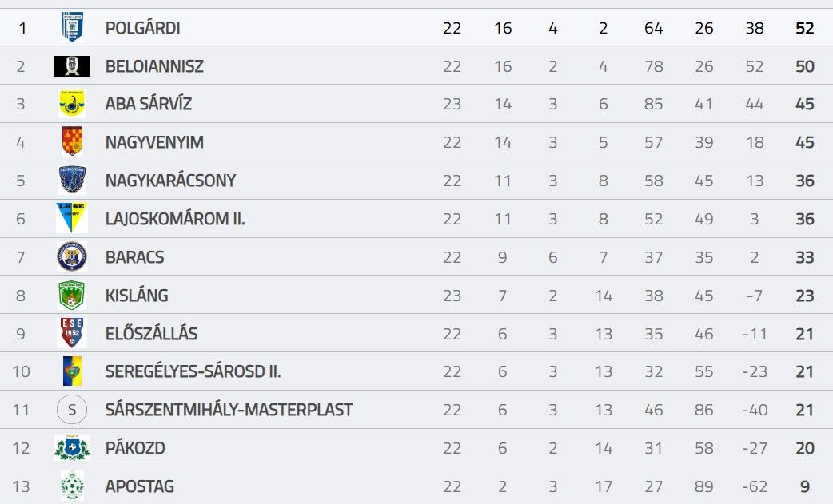The image size is (833, 504).
Task: Select the Előszállás ESE 1952 crest
Action: (x=72, y=333)
